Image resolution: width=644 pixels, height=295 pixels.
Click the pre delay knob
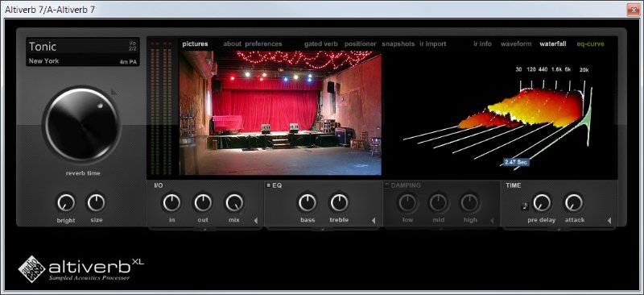(x=542, y=203)
